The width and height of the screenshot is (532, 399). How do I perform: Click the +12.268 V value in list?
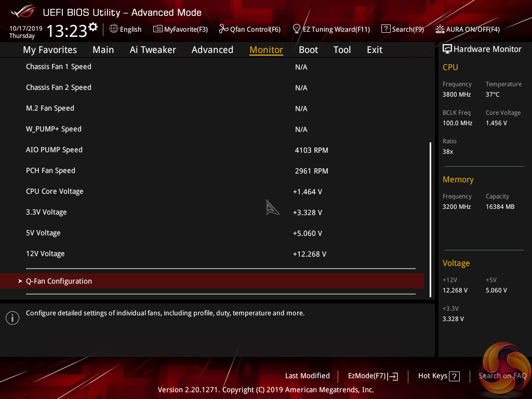tap(310, 254)
